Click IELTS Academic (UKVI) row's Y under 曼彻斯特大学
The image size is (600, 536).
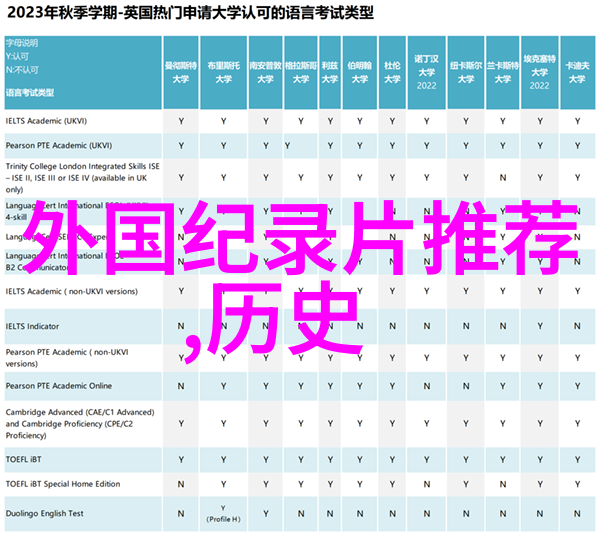(x=181, y=121)
